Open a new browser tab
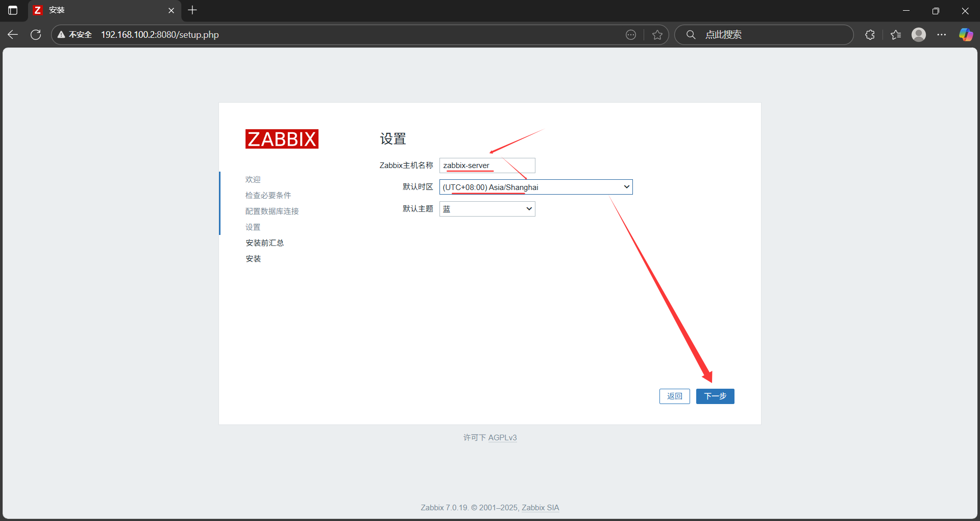Screen dimensions: 980x521 click(192, 10)
